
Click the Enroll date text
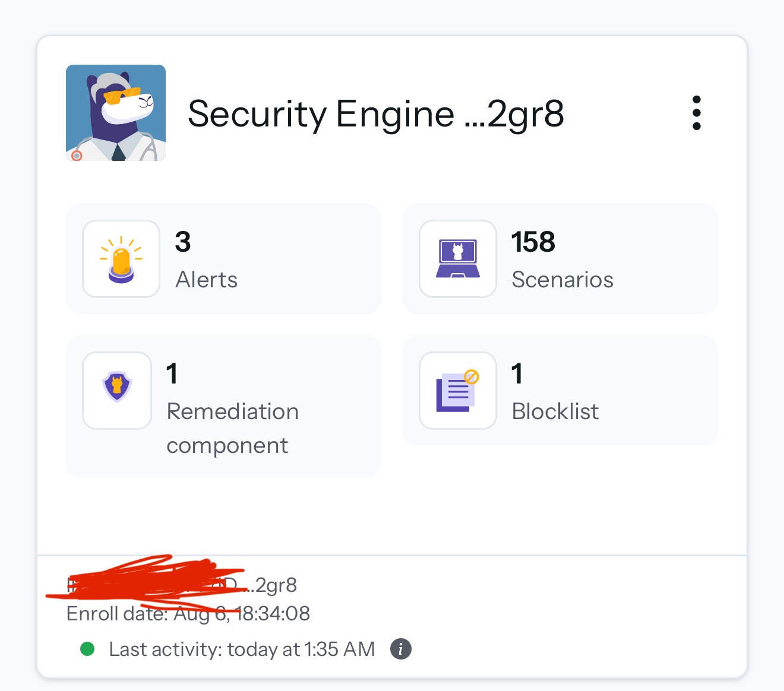pyautogui.click(x=188, y=614)
